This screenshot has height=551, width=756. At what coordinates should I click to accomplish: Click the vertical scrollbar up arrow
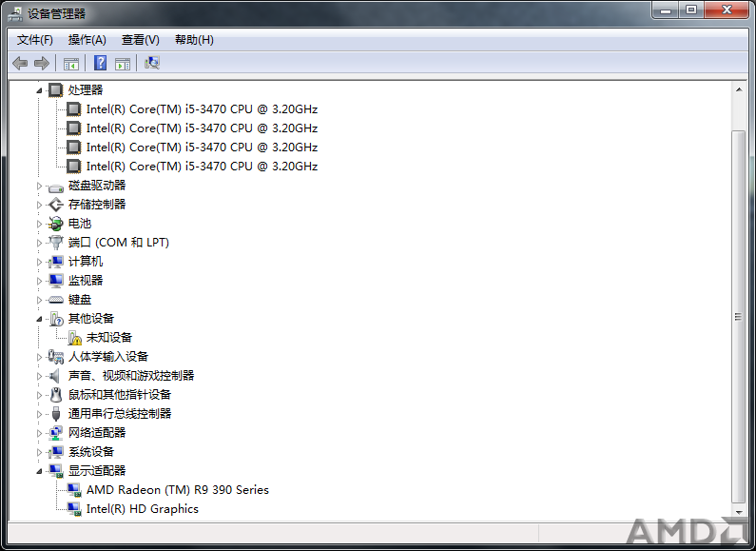[x=739, y=89]
